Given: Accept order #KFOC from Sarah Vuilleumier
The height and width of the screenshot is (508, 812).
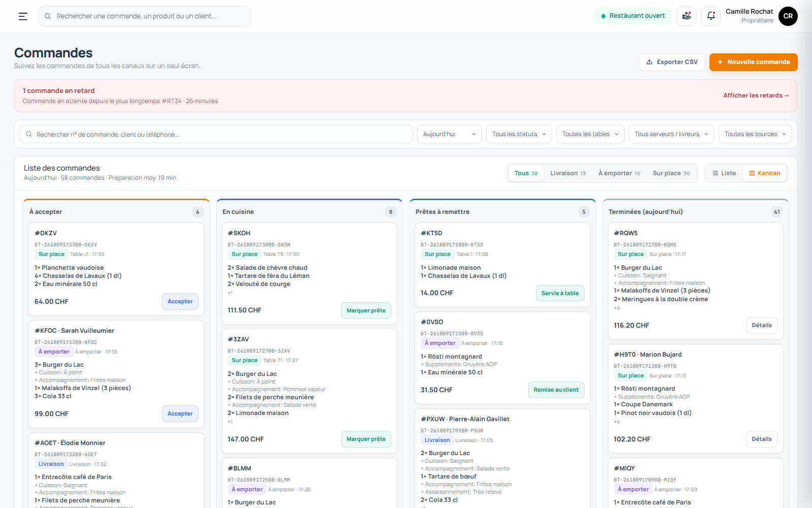Looking at the screenshot, I should click(180, 414).
